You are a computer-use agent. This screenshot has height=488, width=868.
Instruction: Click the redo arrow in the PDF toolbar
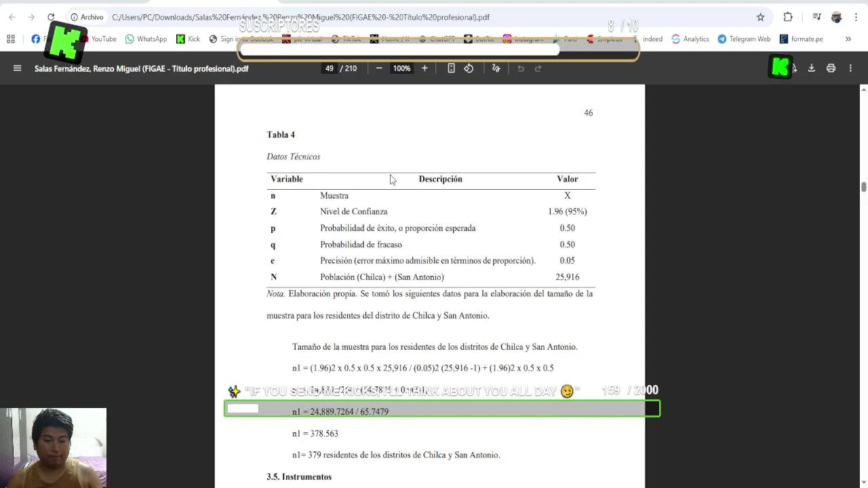pyautogui.click(x=538, y=68)
